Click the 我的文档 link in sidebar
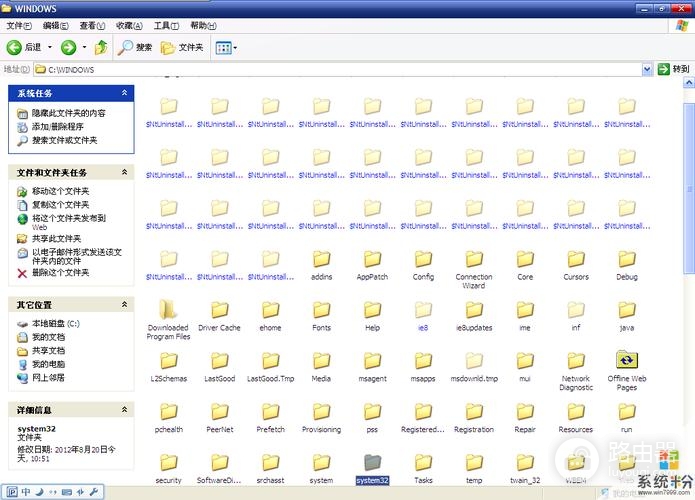The image size is (695, 500). click(48, 338)
